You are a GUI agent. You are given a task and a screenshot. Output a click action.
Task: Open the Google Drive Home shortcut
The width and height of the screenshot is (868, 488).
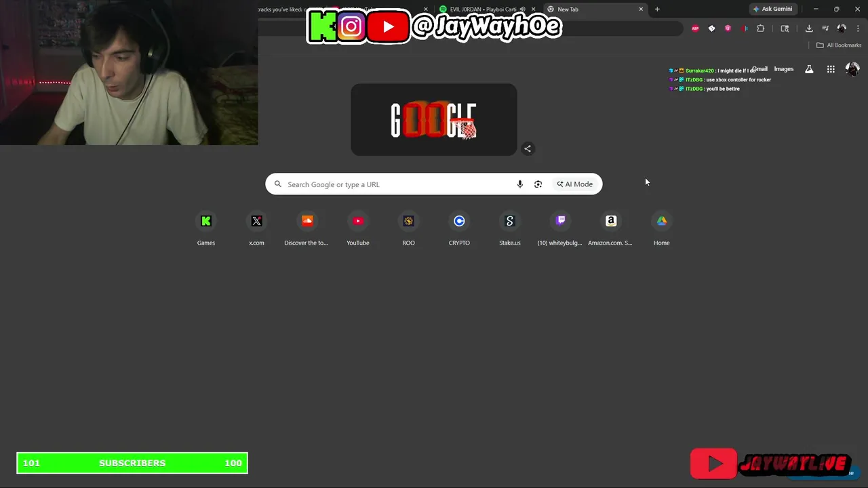click(661, 229)
